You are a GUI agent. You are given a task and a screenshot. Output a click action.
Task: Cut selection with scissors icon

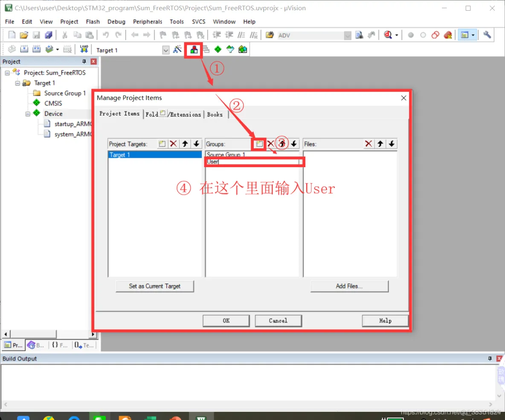point(64,35)
